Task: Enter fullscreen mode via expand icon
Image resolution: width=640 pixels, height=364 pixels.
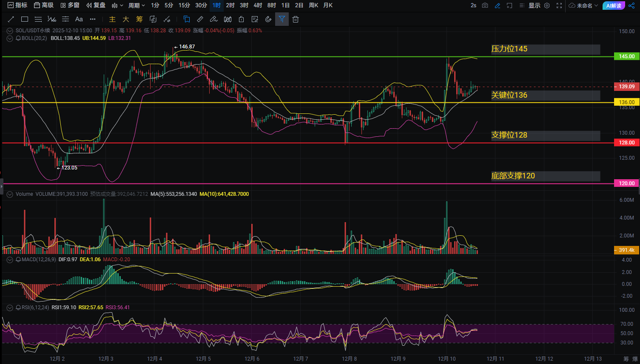Action: click(x=559, y=6)
